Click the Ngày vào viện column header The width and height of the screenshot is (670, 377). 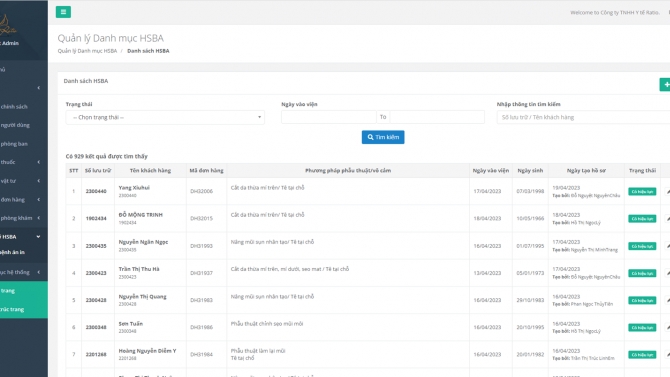tap(491, 171)
